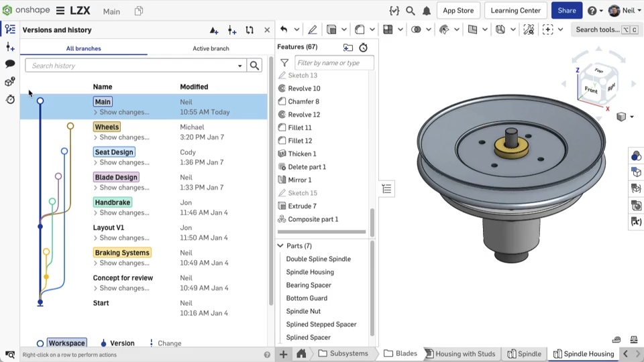
Task: Open the variable table braces icon
Action: [x=394, y=11]
